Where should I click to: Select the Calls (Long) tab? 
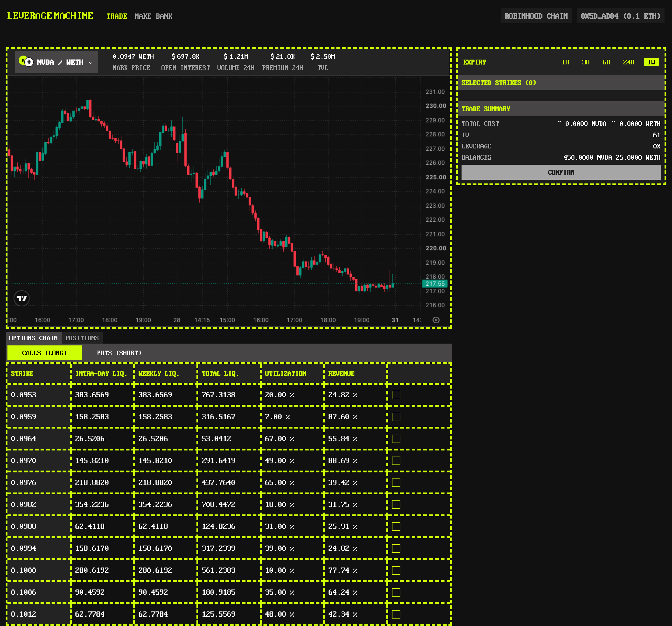(45, 353)
